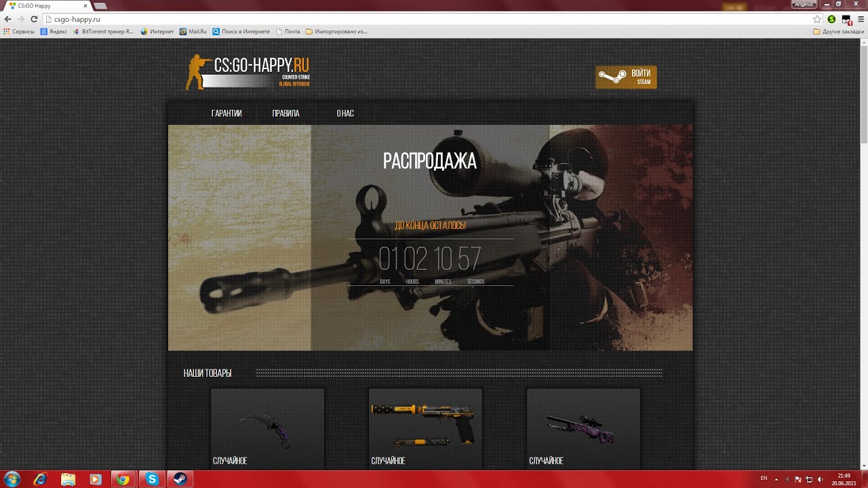868x488 pixels.
Task: Show hidden system tray icons
Action: coord(776,479)
